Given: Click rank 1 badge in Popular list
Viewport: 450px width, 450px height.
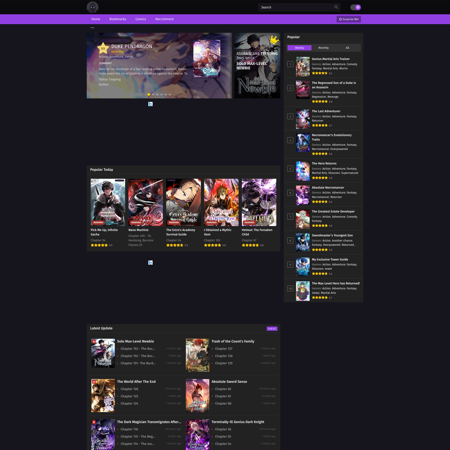Looking at the screenshot, I should click(x=290, y=64).
